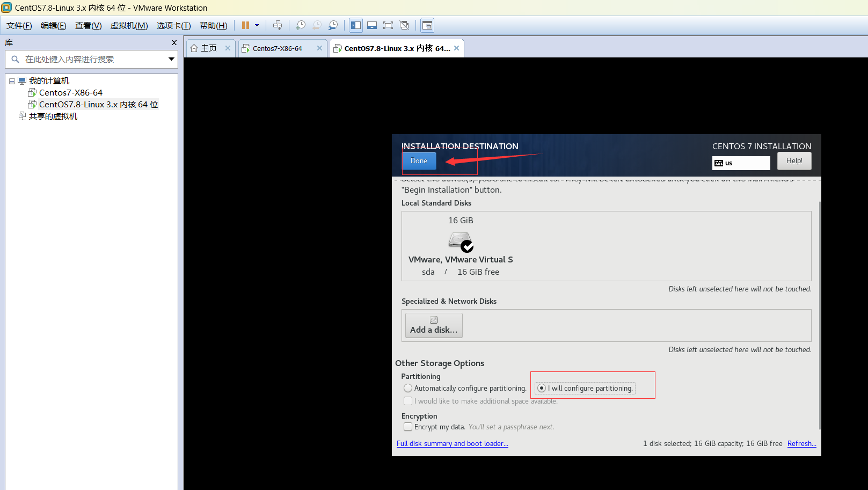Open Full disk summary and boot loader link
The width and height of the screenshot is (868, 490).
[453, 443]
